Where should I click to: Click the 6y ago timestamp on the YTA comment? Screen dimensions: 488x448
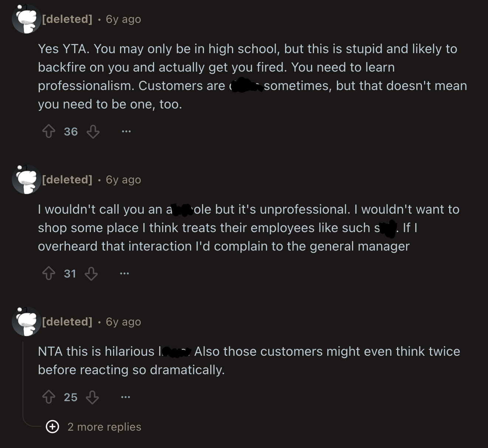click(123, 19)
